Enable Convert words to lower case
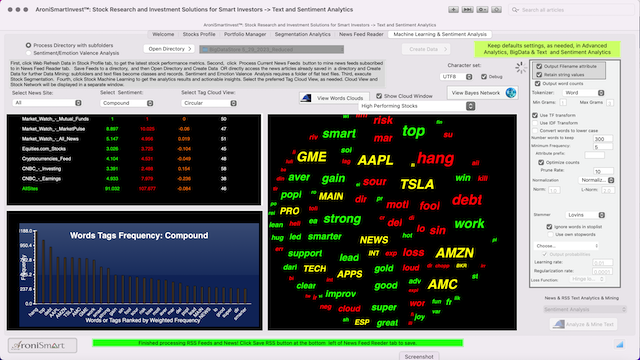640x360 pixels. pos(535,131)
